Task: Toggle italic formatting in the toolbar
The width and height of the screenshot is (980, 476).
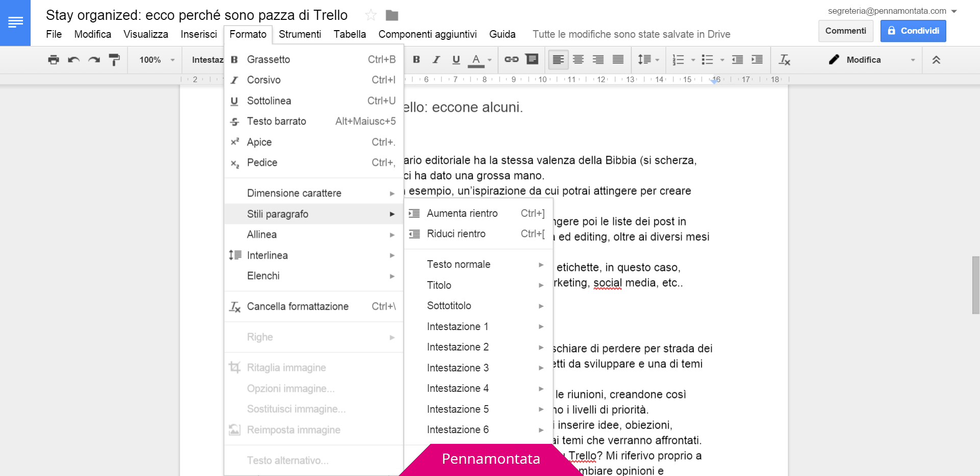Action: (x=436, y=60)
